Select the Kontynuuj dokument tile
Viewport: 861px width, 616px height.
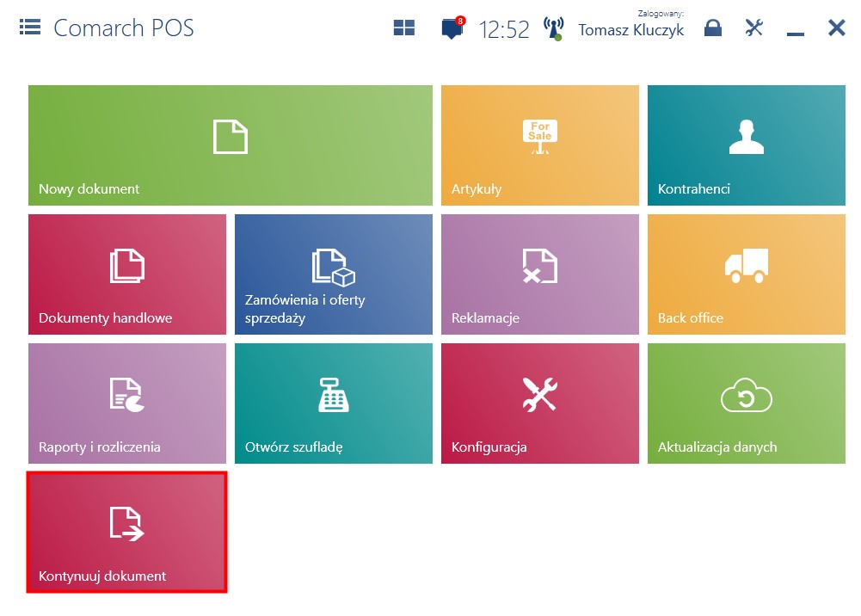pos(126,532)
